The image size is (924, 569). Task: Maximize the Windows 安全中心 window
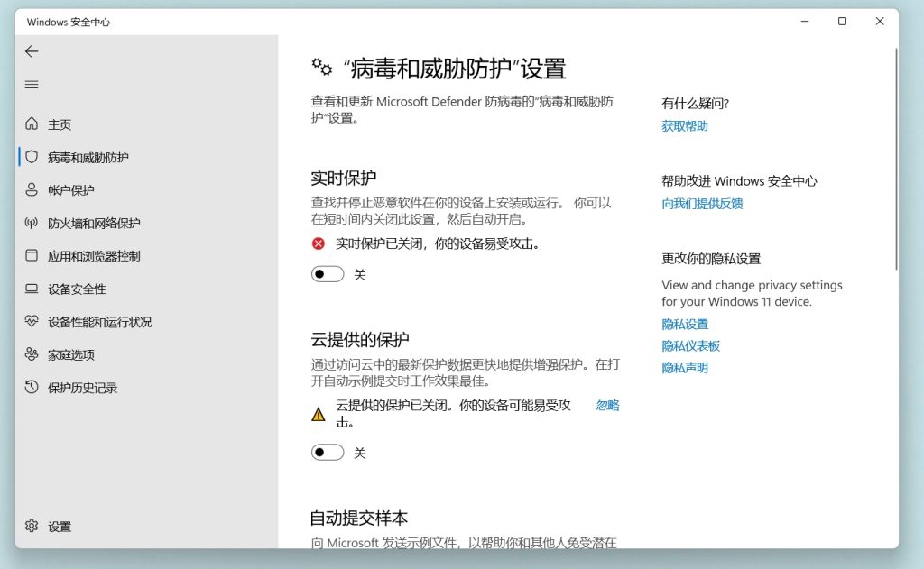coord(842,22)
